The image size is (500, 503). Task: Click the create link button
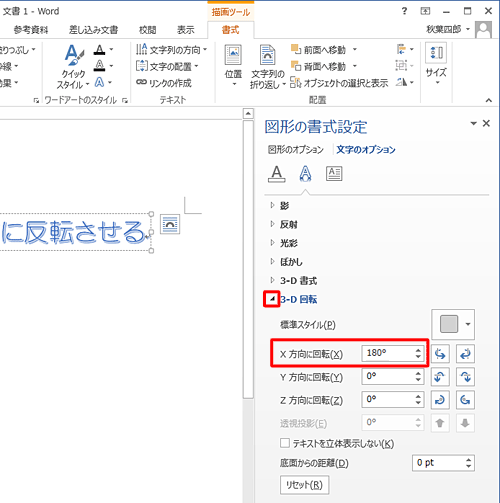pos(164,83)
